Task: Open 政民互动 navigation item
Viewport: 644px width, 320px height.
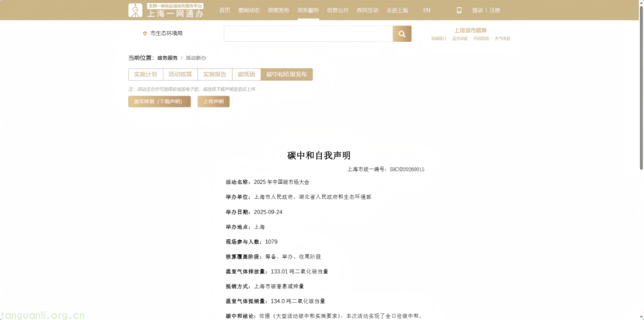Action: pos(367,10)
